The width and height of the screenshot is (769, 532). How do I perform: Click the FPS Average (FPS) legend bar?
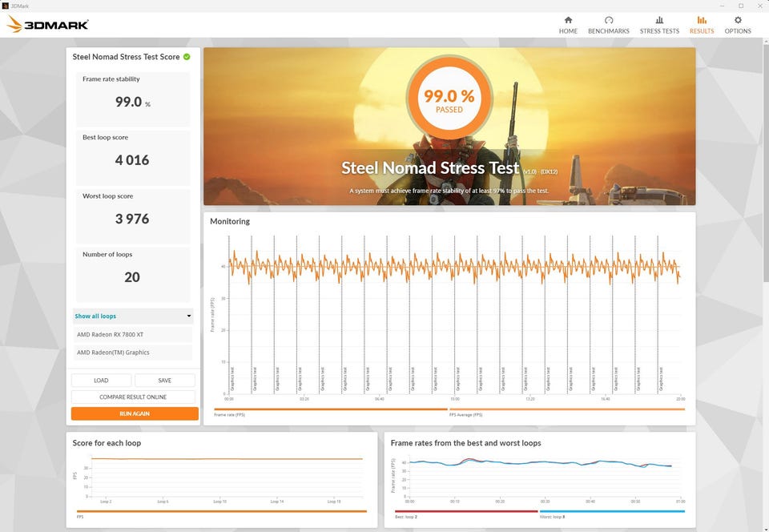567,409
